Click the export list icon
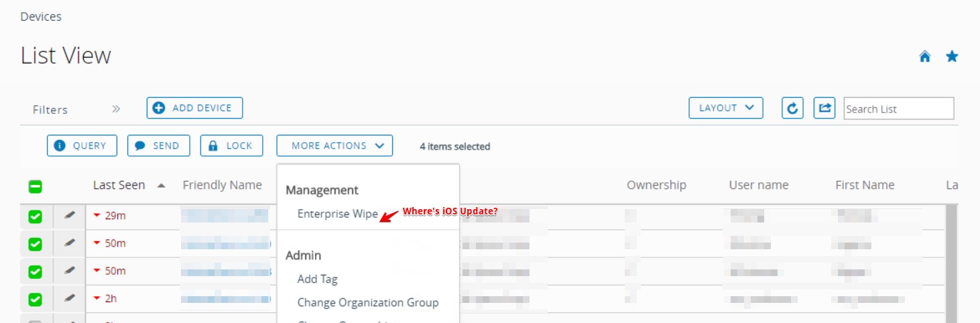This screenshot has width=980, height=323. tap(824, 109)
